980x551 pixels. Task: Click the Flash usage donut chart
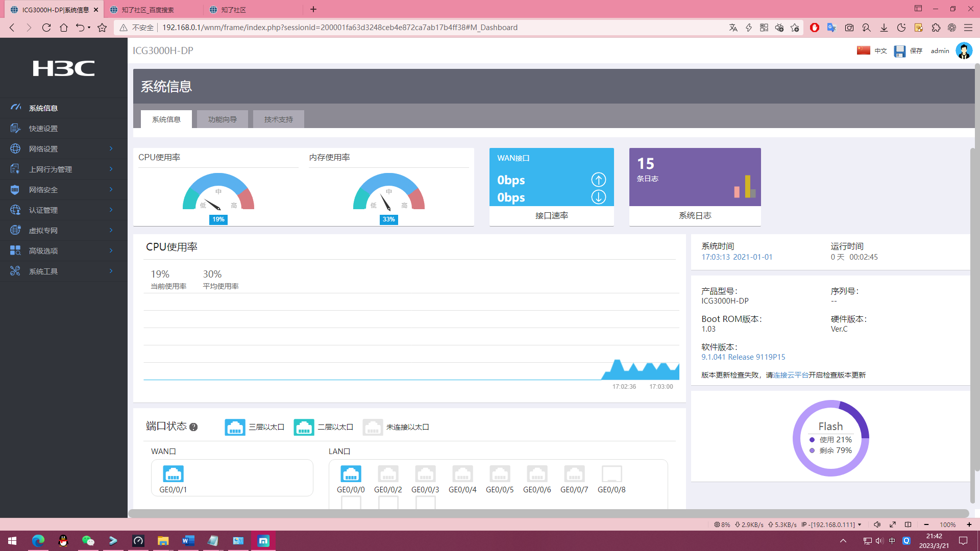coord(830,438)
